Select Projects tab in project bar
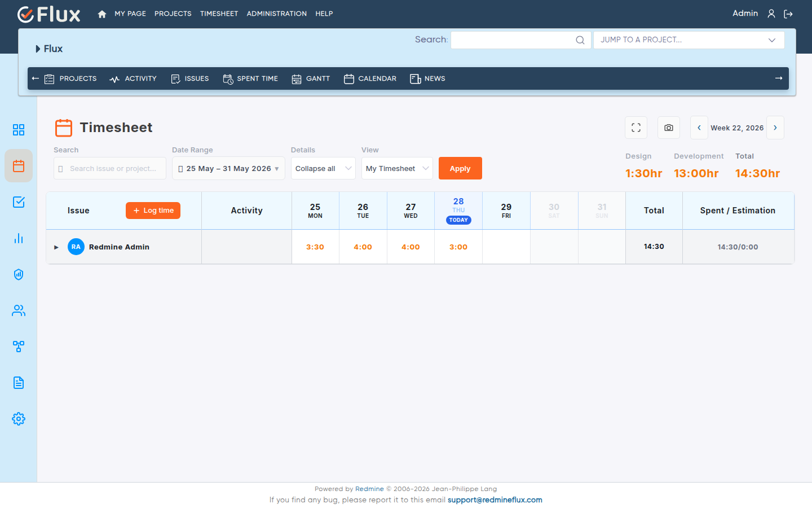This screenshot has height=508, width=812. [70, 78]
